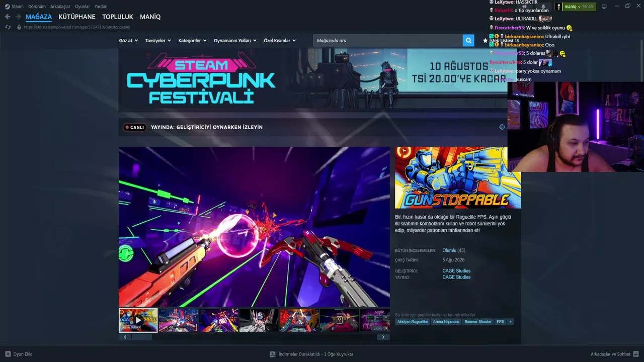
Task: Focus the Mağazada ara search field
Action: coord(388,40)
